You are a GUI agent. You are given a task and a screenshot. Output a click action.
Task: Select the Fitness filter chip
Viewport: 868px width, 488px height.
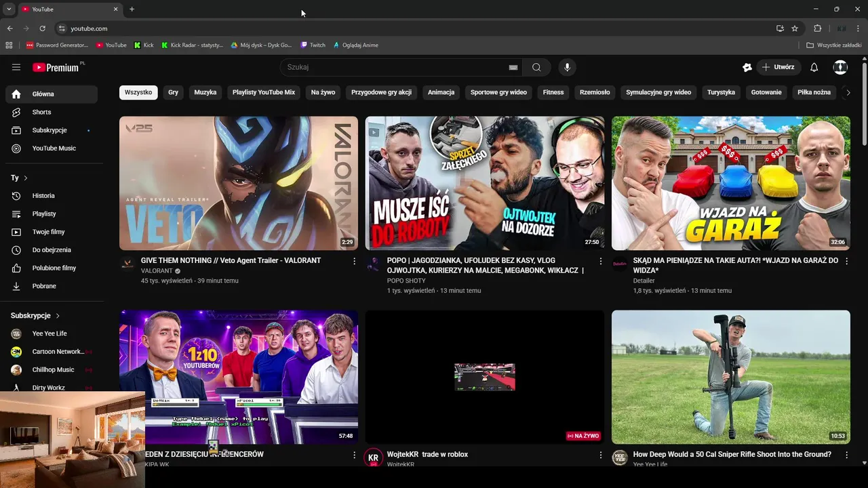pos(553,92)
